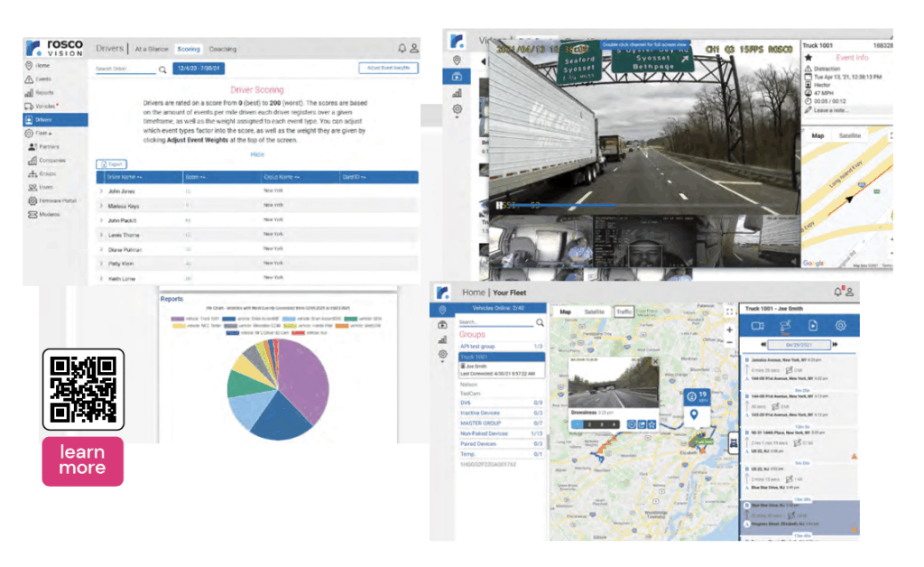Click the pink learn more button

(x=82, y=460)
